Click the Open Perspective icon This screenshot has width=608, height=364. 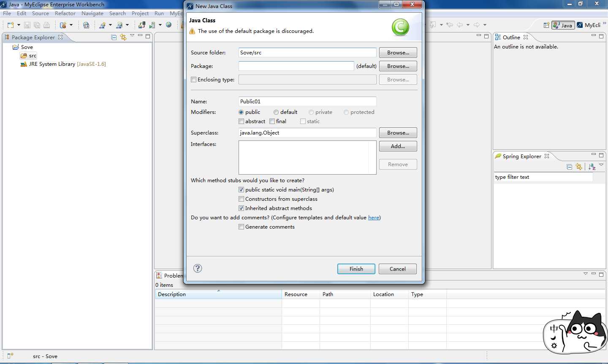546,25
